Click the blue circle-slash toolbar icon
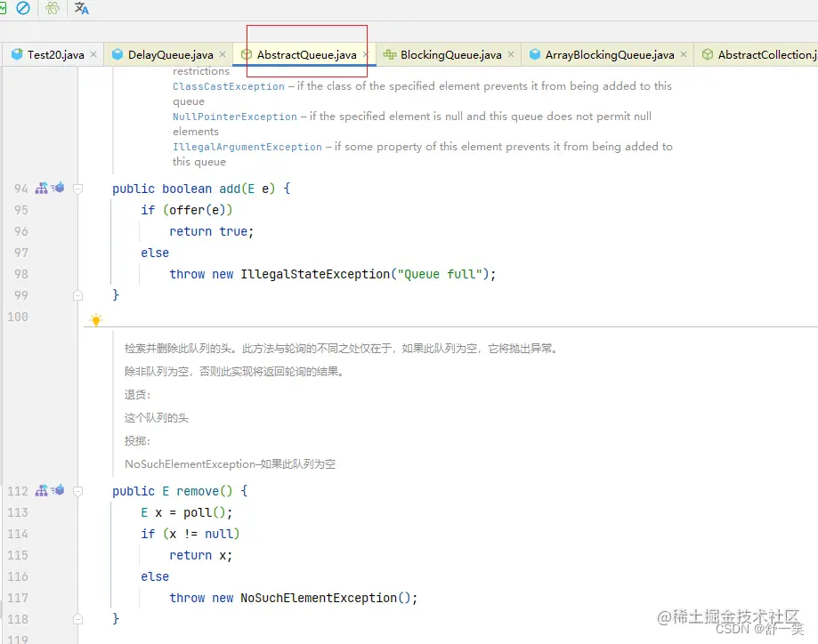Viewport: 818px width, 644px height. 23,8
